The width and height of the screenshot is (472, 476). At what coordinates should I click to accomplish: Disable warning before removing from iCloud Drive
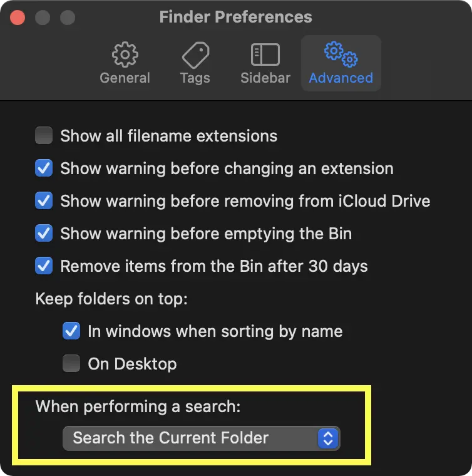point(44,201)
